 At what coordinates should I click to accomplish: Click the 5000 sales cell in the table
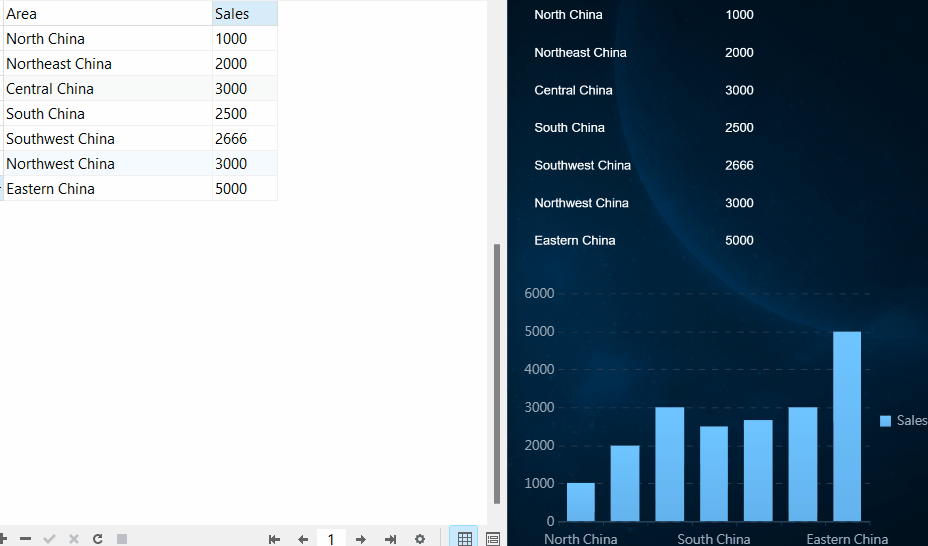tap(244, 188)
